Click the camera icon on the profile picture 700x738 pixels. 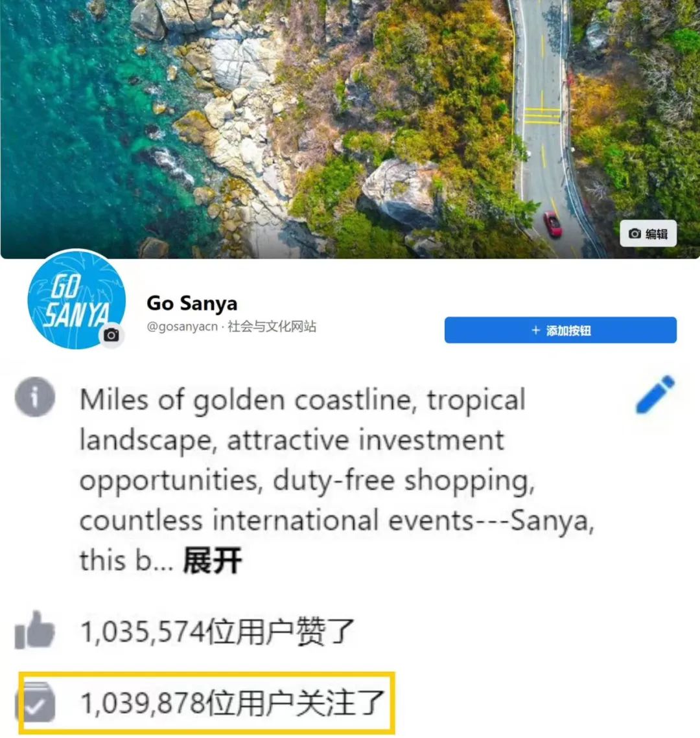111,335
